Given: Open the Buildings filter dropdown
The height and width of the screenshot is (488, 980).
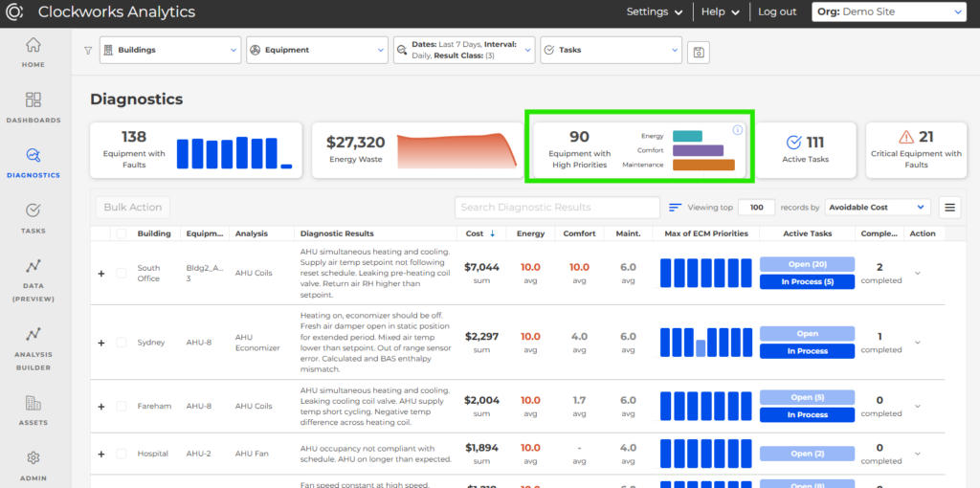Looking at the screenshot, I should [x=169, y=51].
